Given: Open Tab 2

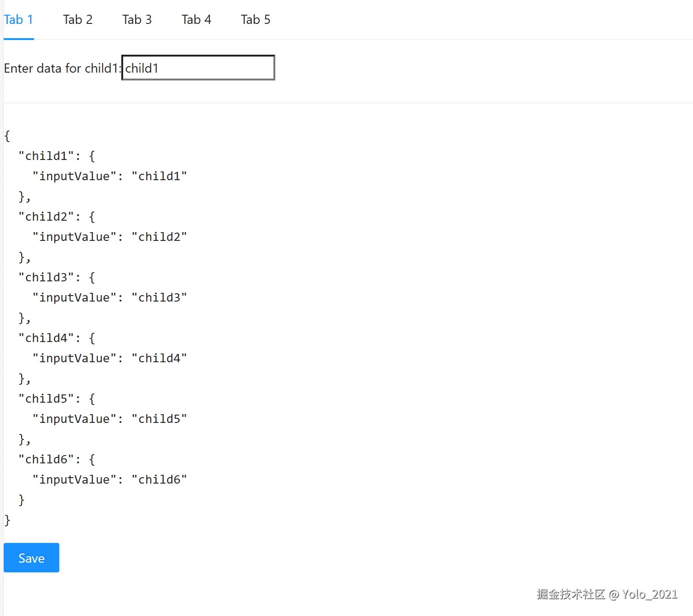Looking at the screenshot, I should (78, 20).
